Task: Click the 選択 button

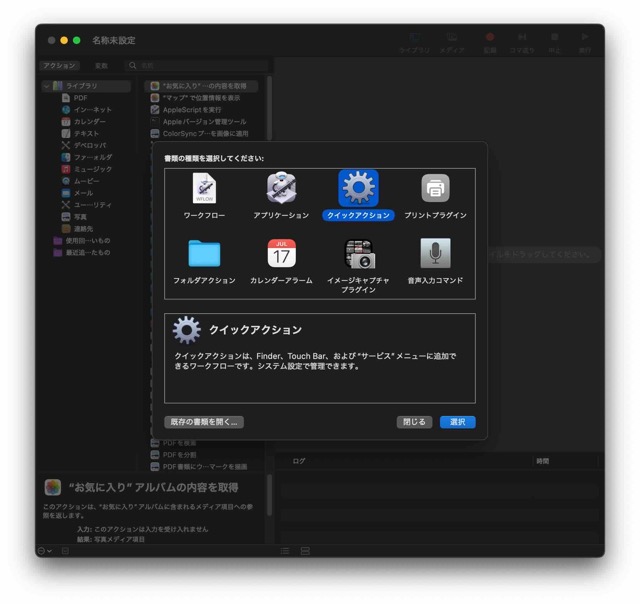Action: pos(458,422)
